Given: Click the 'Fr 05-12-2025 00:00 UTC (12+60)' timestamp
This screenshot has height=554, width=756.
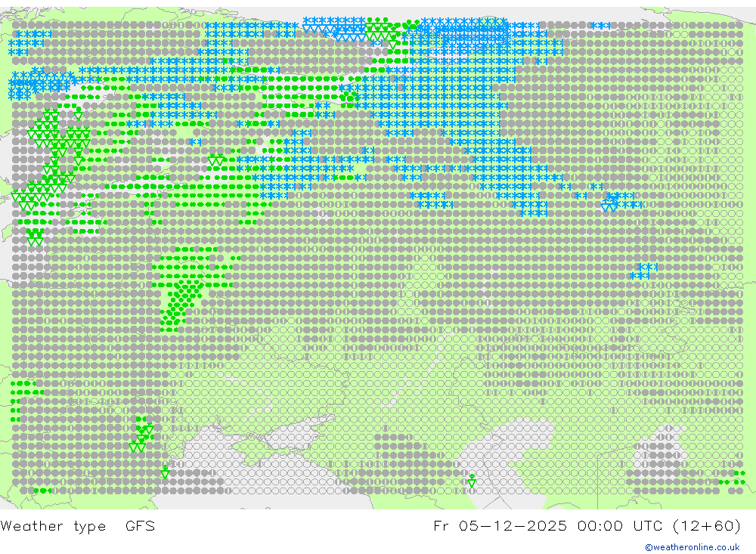Looking at the screenshot, I should coord(587,525).
